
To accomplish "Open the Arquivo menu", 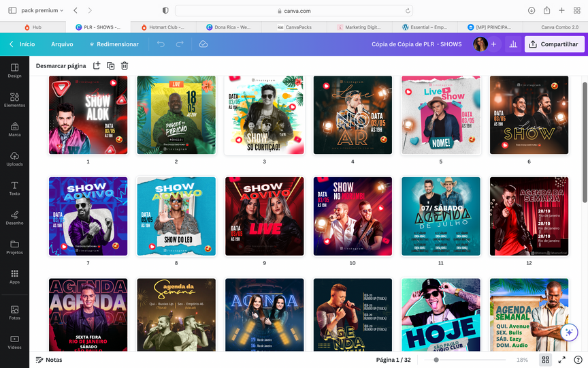I will tap(62, 44).
